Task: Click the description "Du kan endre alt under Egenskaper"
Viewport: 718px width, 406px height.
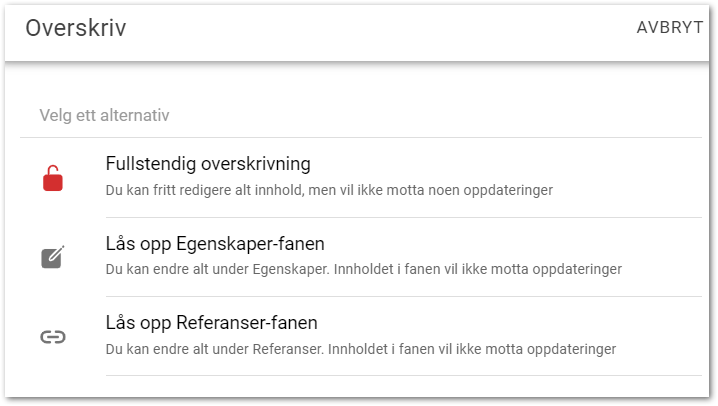Action: click(x=220, y=269)
